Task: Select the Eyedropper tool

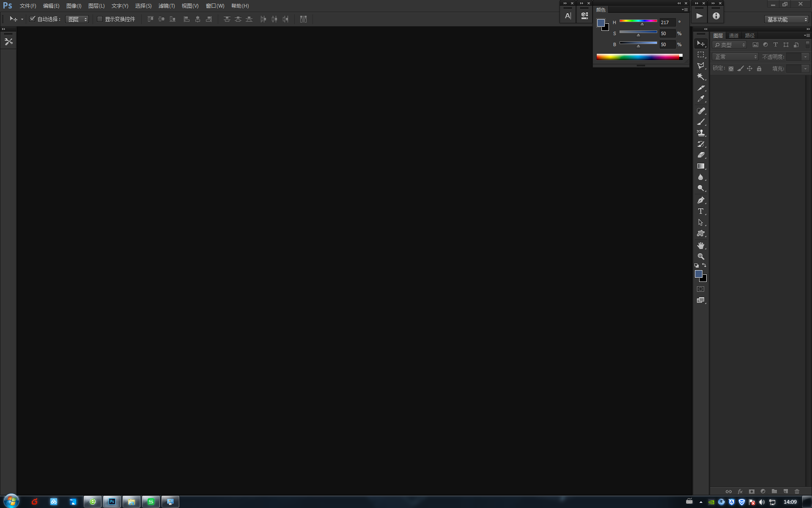Action: click(701, 99)
